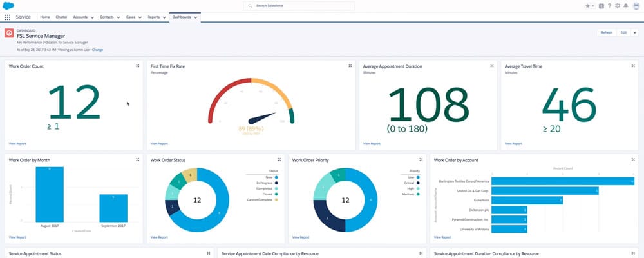View Report for Work Order Priority
This screenshot has width=644, height=258.
coord(301,237)
